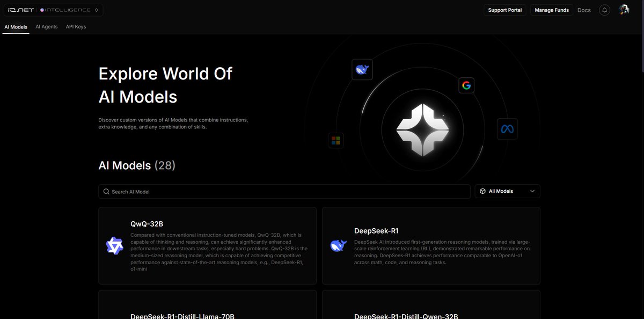Click the Support Portal button
The width and height of the screenshot is (644, 319).
(505, 10)
